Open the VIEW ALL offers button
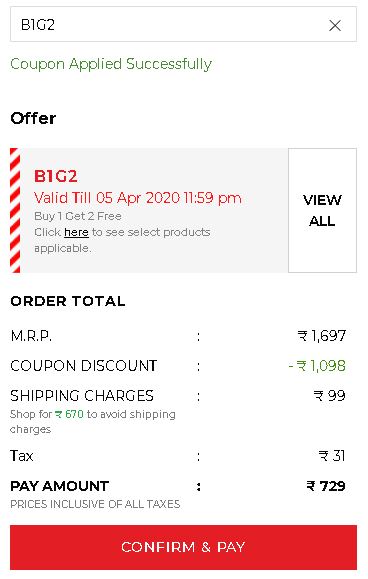 (322, 210)
